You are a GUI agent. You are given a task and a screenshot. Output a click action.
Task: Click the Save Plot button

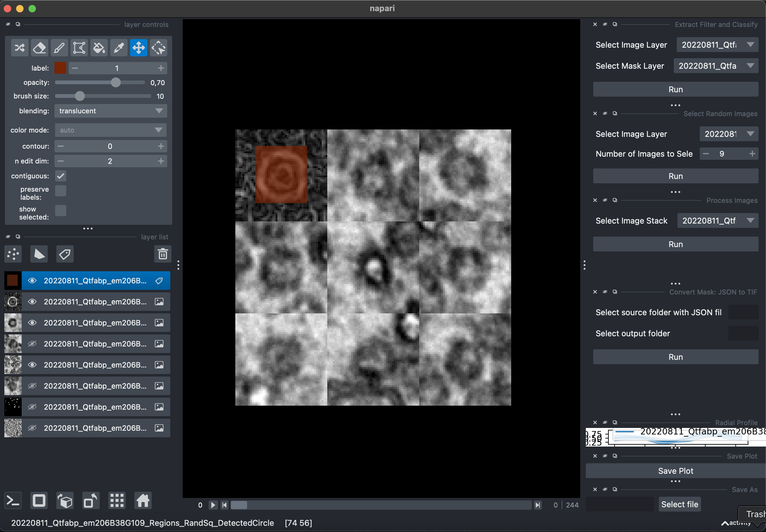[676, 471]
